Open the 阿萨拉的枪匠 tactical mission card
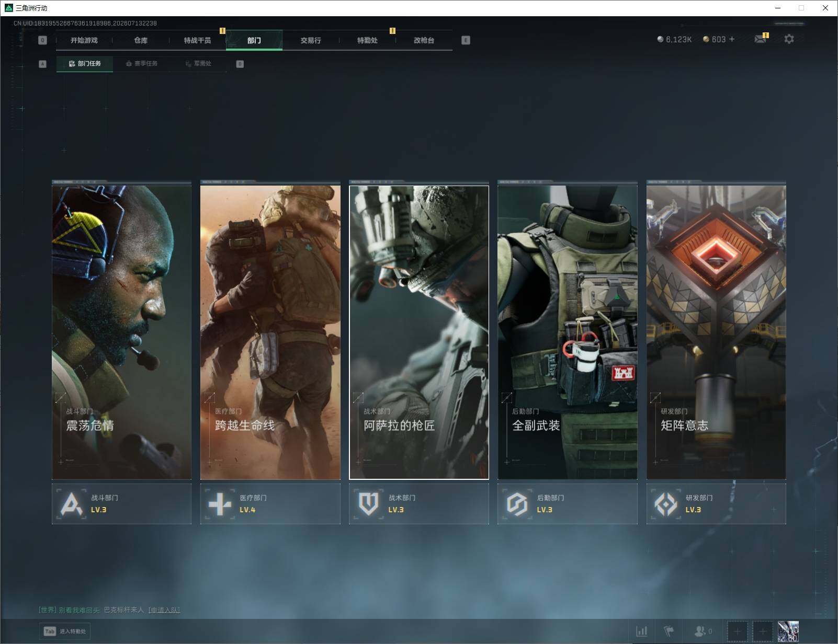Viewport: 838px width, 644px height. [419, 332]
